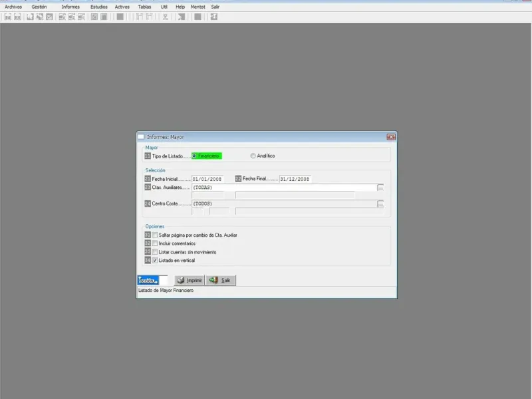Open the Gestión menu
The height and width of the screenshot is (399, 532).
tap(39, 7)
